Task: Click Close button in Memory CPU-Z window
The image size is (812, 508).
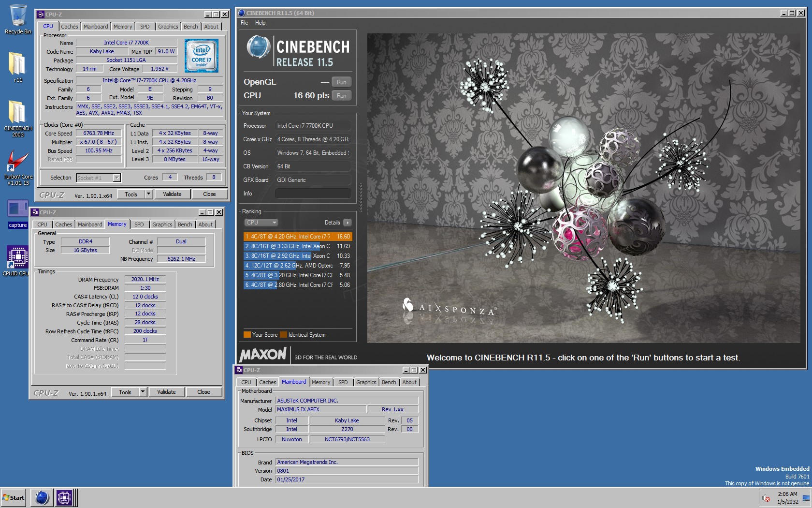Action: click(203, 392)
